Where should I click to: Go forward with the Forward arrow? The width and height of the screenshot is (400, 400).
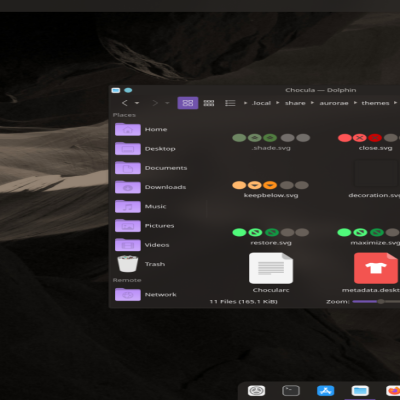click(155, 103)
